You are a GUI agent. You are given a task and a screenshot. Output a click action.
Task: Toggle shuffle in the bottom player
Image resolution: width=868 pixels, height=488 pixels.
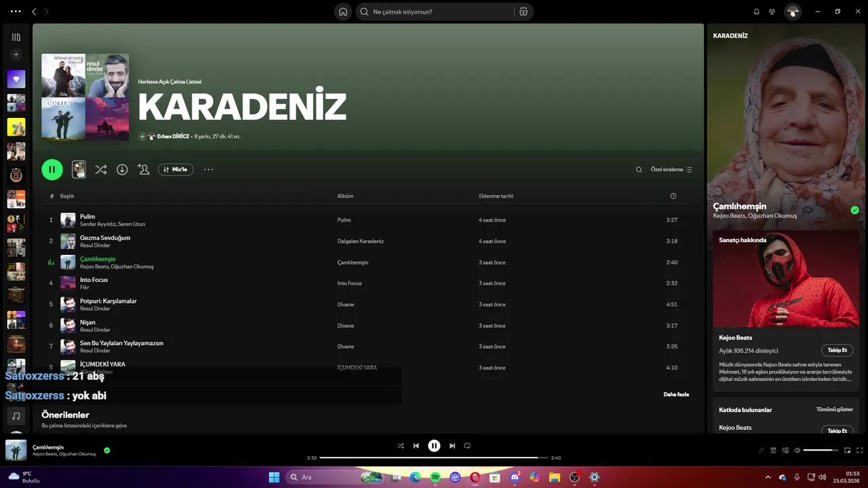pyautogui.click(x=401, y=446)
